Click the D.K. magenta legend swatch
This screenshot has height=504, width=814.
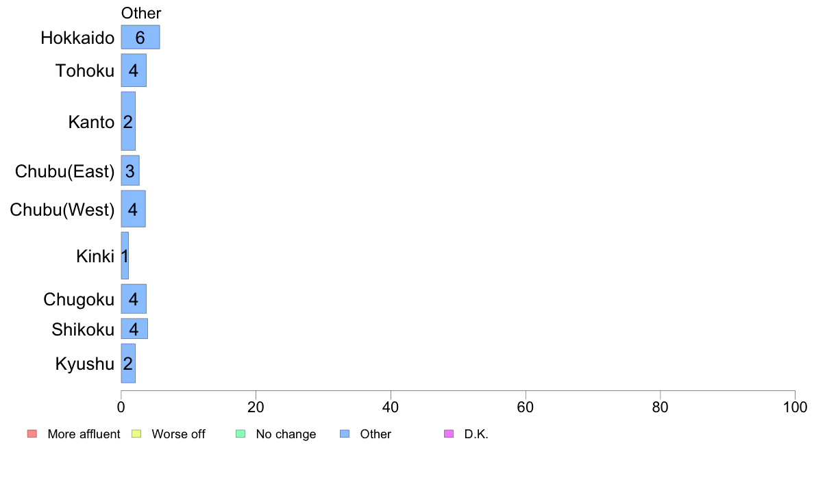[449, 434]
